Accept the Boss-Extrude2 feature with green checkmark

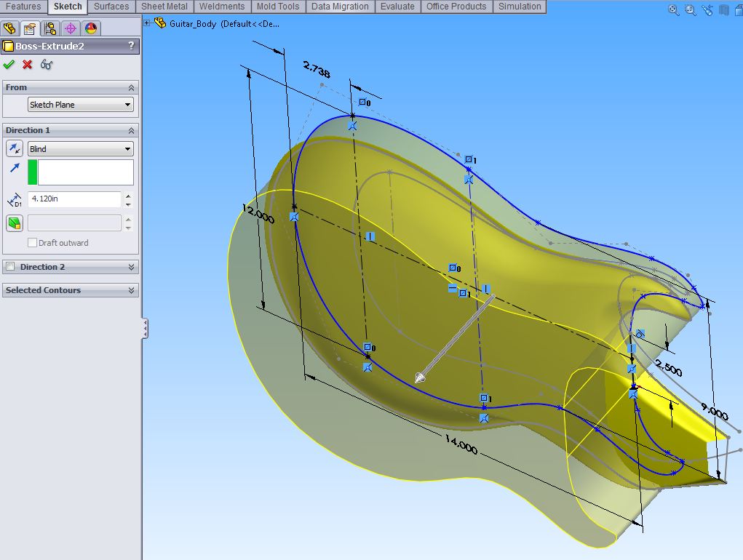click(9, 64)
